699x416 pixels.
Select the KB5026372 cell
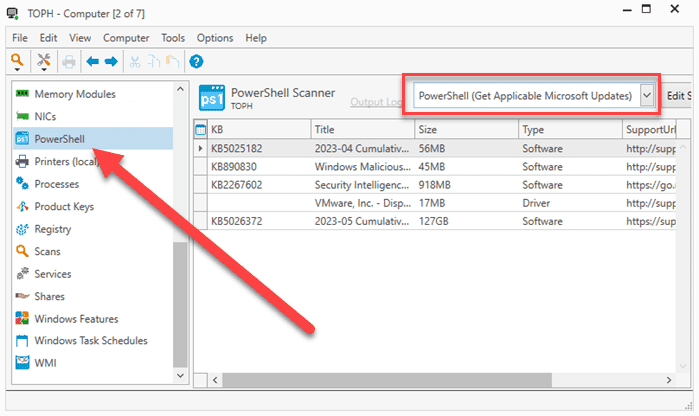(259, 221)
